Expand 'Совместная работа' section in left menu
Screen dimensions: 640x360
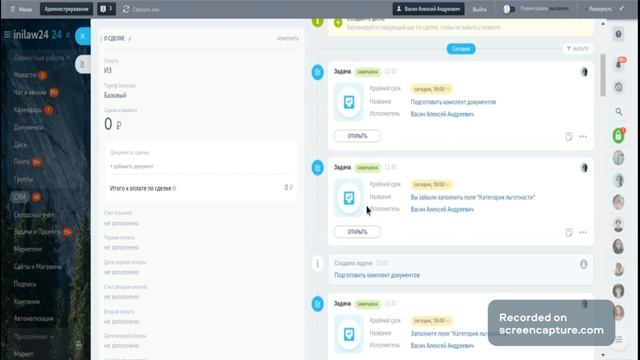click(42, 58)
